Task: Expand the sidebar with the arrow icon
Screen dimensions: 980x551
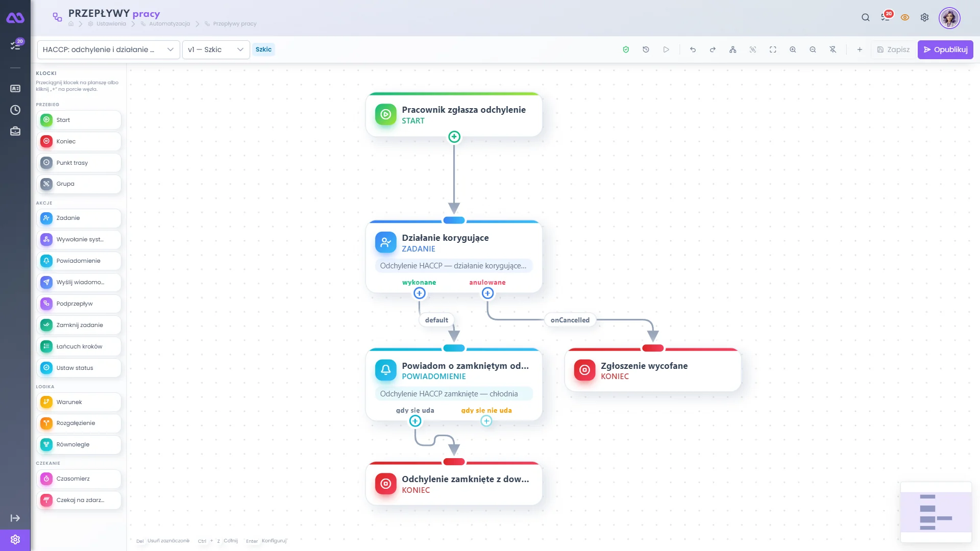Action: 15,518
